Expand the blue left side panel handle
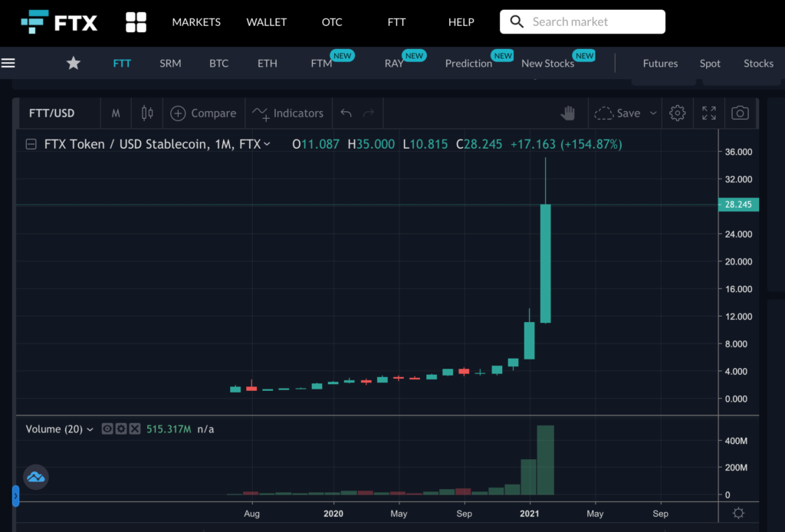The width and height of the screenshot is (785, 532). tap(15, 496)
